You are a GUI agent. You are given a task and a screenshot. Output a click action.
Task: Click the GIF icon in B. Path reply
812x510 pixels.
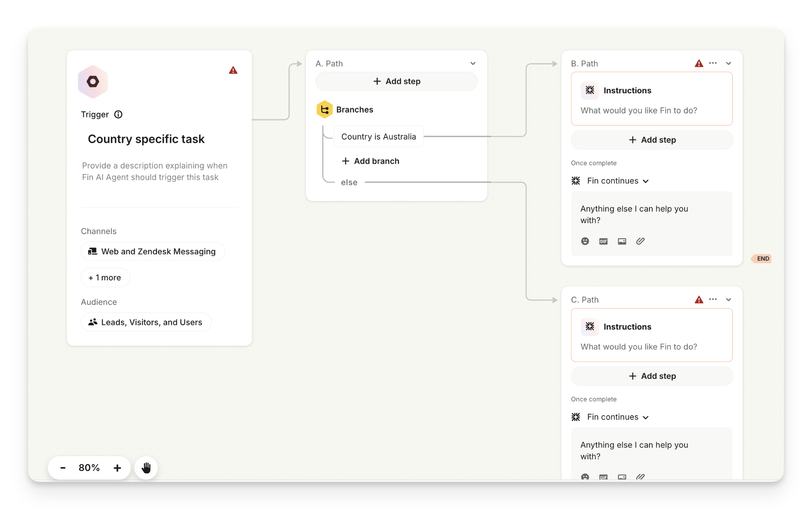coord(603,241)
